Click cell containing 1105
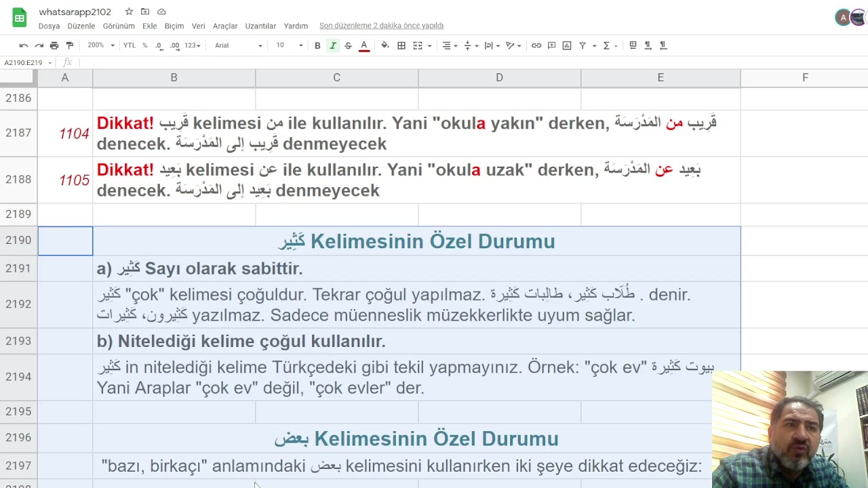The width and height of the screenshot is (868, 488). click(65, 180)
